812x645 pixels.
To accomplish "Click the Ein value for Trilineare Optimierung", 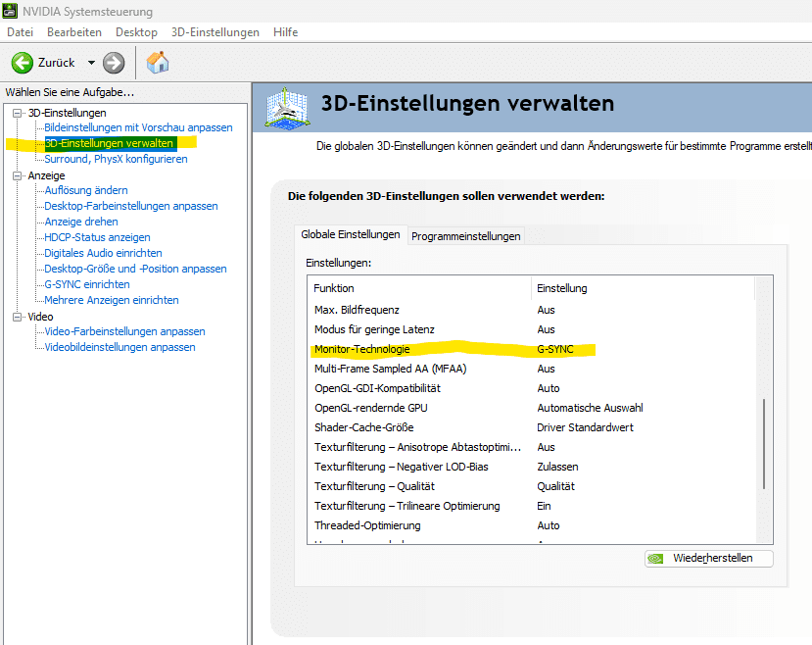I will (x=544, y=506).
